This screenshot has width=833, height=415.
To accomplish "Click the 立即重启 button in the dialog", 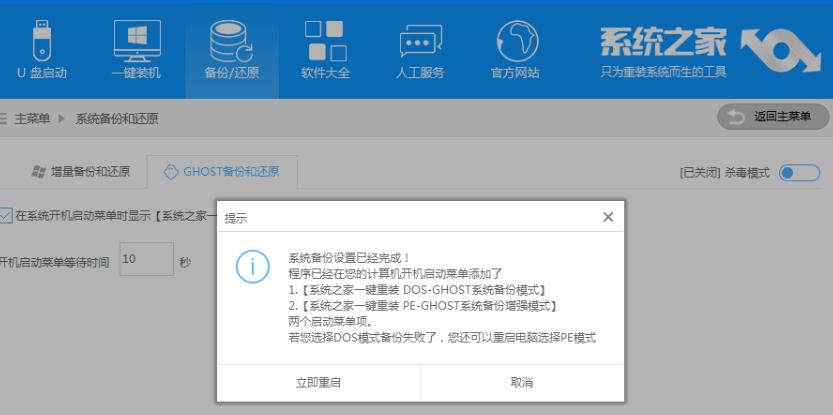I will coord(319,383).
